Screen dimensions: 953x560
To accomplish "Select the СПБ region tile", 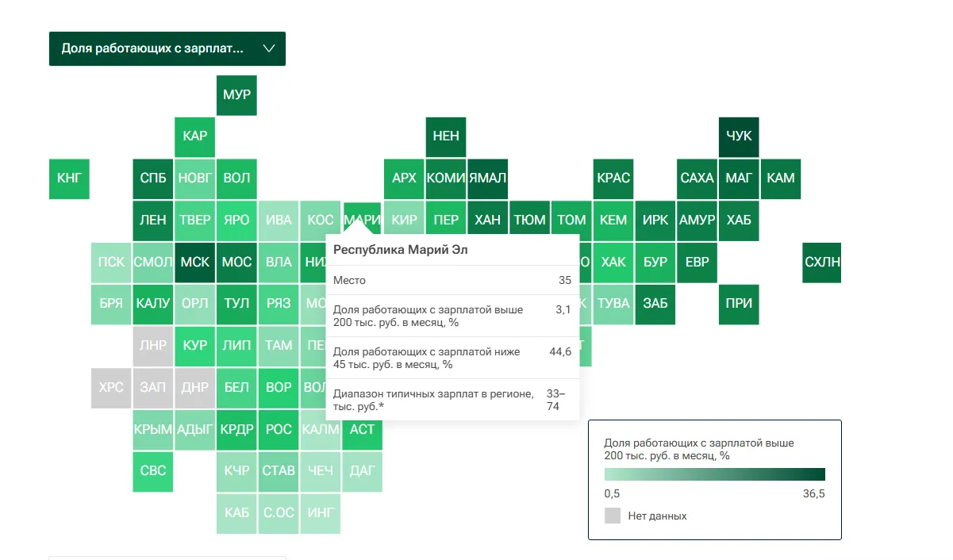I will (x=153, y=178).
